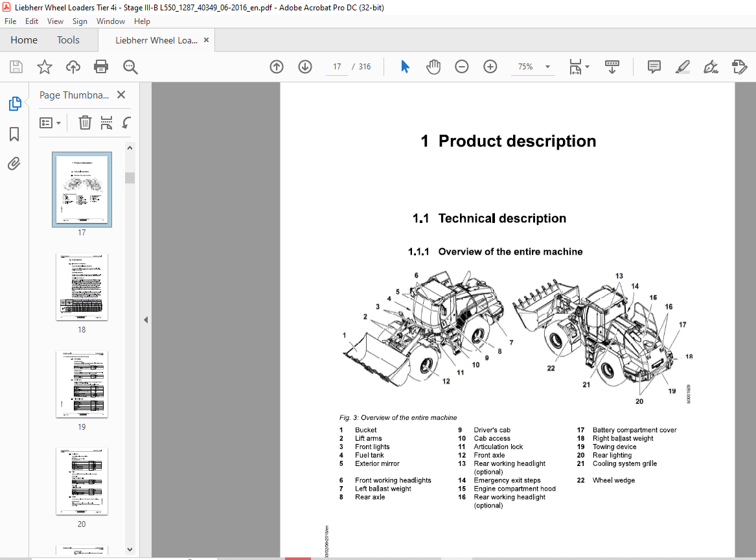Open the thumbnail panel page layout icon
Viewport: 756px width, 560px height.
(106, 122)
